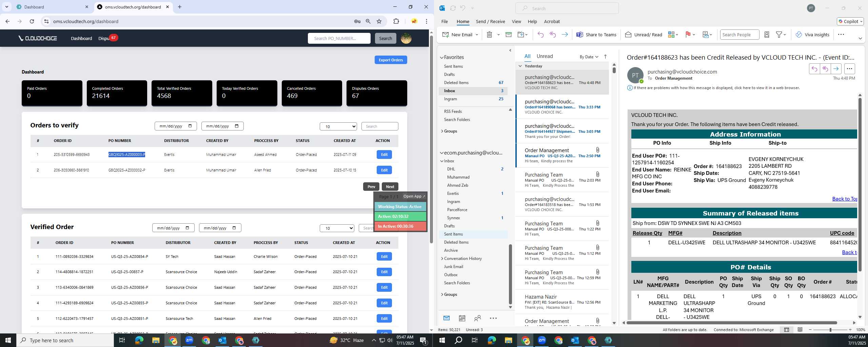Open rows-per-page dropdown in Orders to verify

pos(338,126)
